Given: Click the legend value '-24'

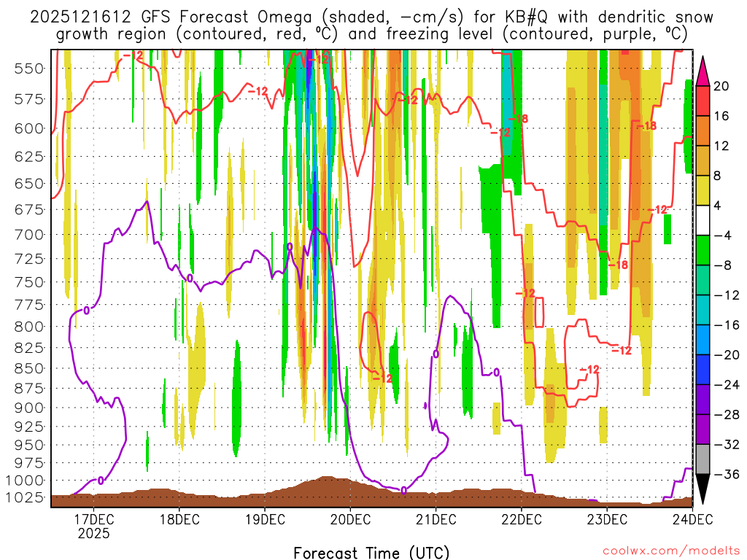Looking at the screenshot, I should 727,385.
